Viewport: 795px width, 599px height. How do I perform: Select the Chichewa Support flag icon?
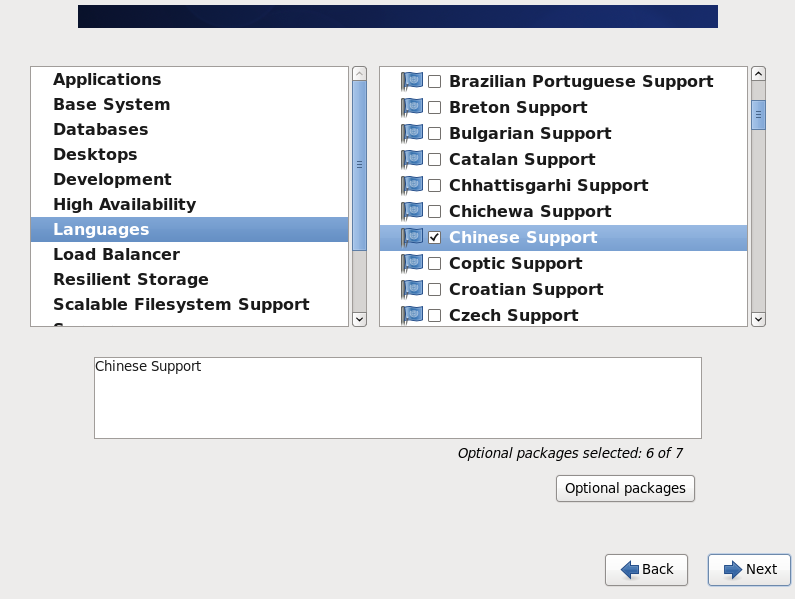[412, 212]
